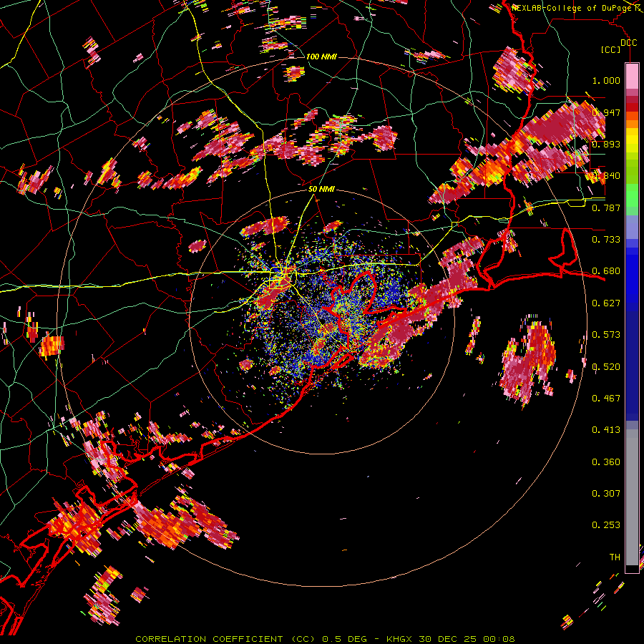Click the 0.360 color scale value
The image size is (644, 644).
pyautogui.click(x=606, y=462)
